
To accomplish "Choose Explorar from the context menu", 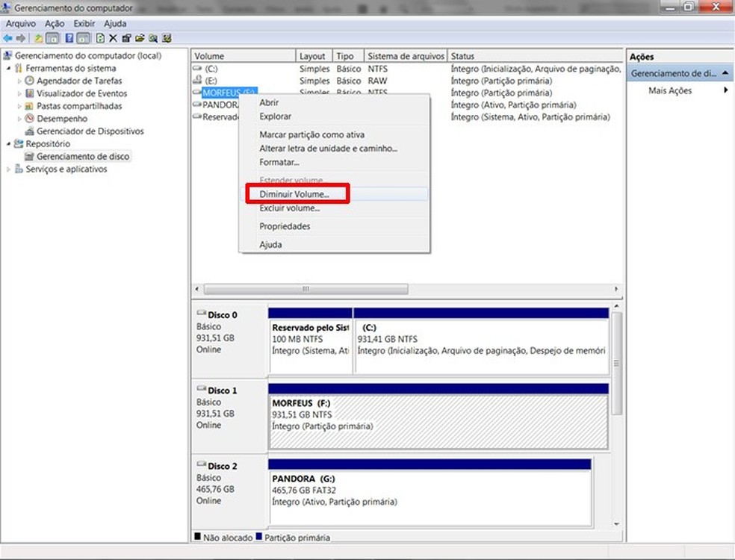I will click(x=334, y=116).
